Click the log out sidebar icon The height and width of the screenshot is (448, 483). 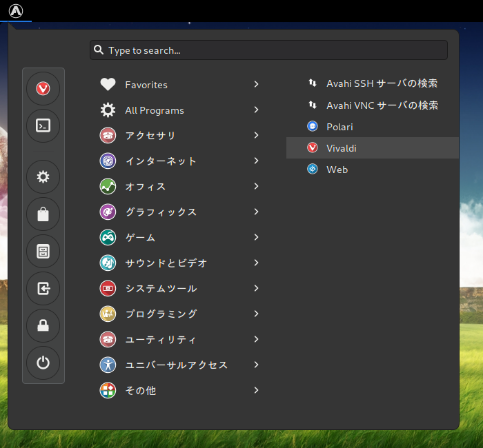[x=43, y=289]
